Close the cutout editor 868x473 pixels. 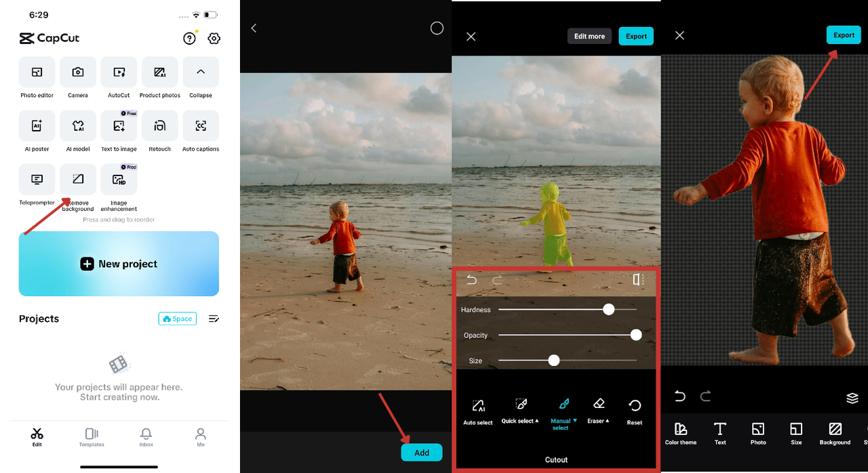[x=471, y=37]
